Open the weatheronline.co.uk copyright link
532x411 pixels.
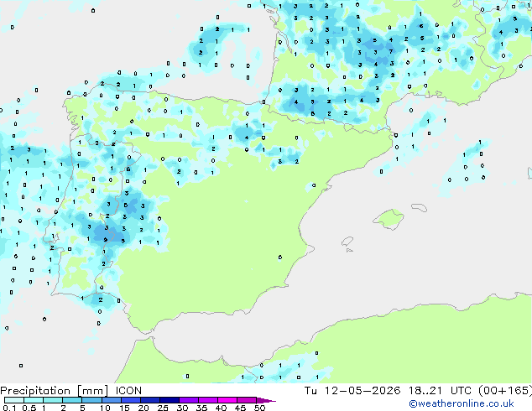pyautogui.click(x=462, y=403)
